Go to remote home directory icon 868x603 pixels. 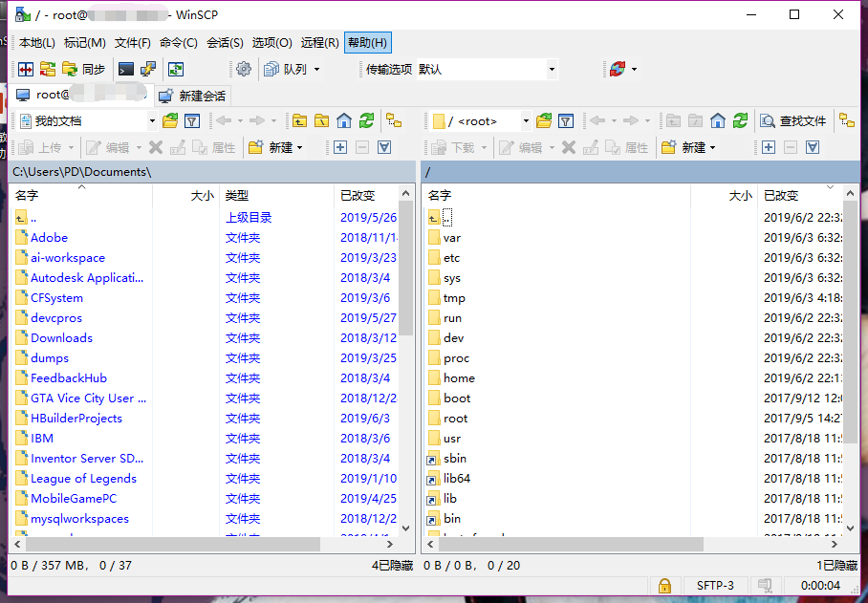(x=717, y=120)
